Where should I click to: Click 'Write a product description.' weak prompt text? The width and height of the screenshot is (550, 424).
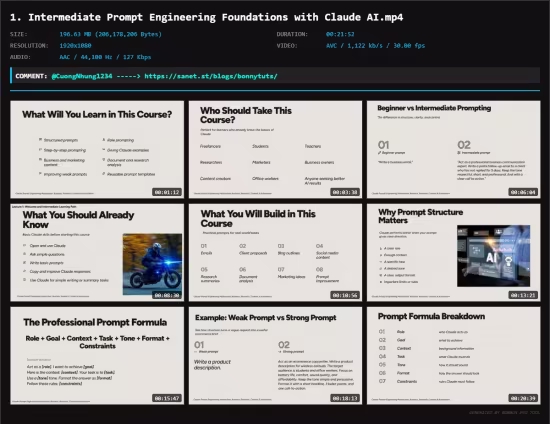coord(212,365)
